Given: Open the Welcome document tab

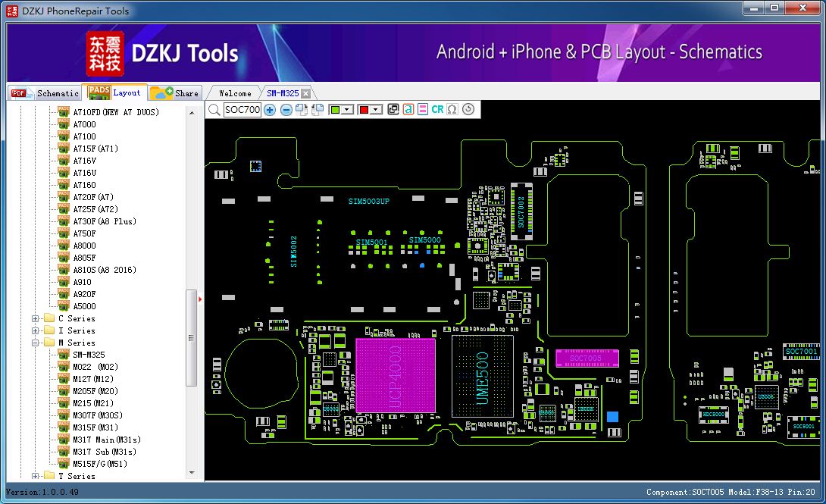Looking at the screenshot, I should pyautogui.click(x=235, y=93).
